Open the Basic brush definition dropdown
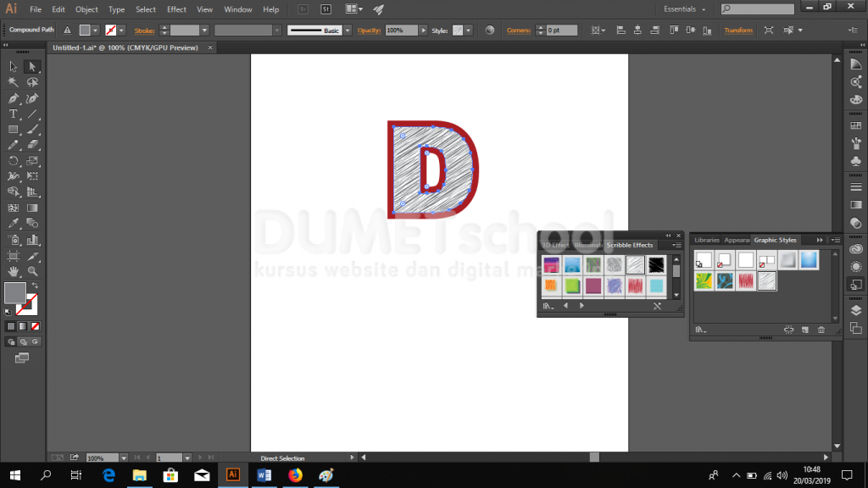 (x=348, y=30)
